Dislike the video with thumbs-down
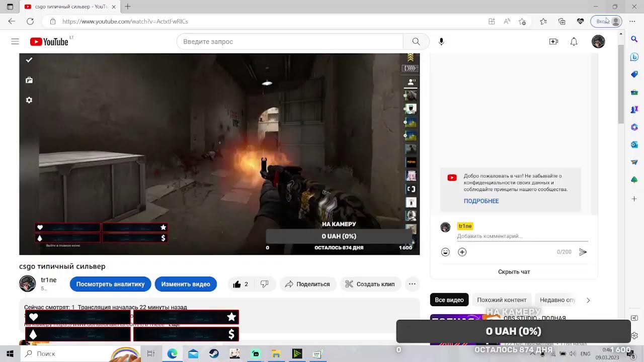This screenshot has height=362, width=644. (x=265, y=284)
